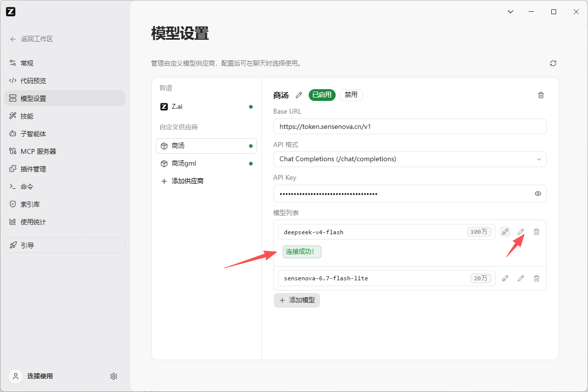Delete the deepseek-v4-flash model
588x392 pixels.
(537, 232)
